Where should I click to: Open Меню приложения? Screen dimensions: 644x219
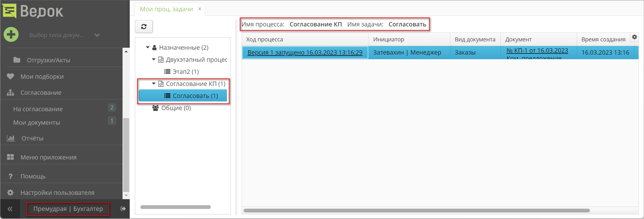coord(48,157)
